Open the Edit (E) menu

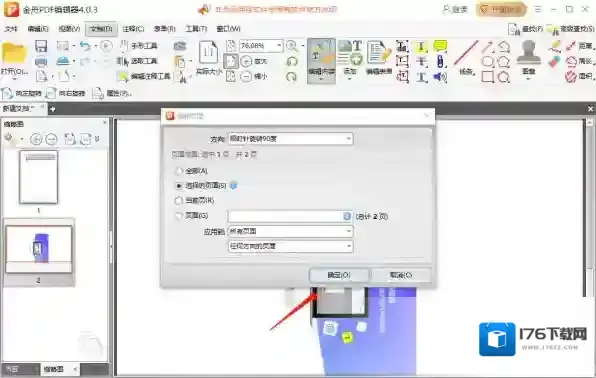tap(38, 29)
